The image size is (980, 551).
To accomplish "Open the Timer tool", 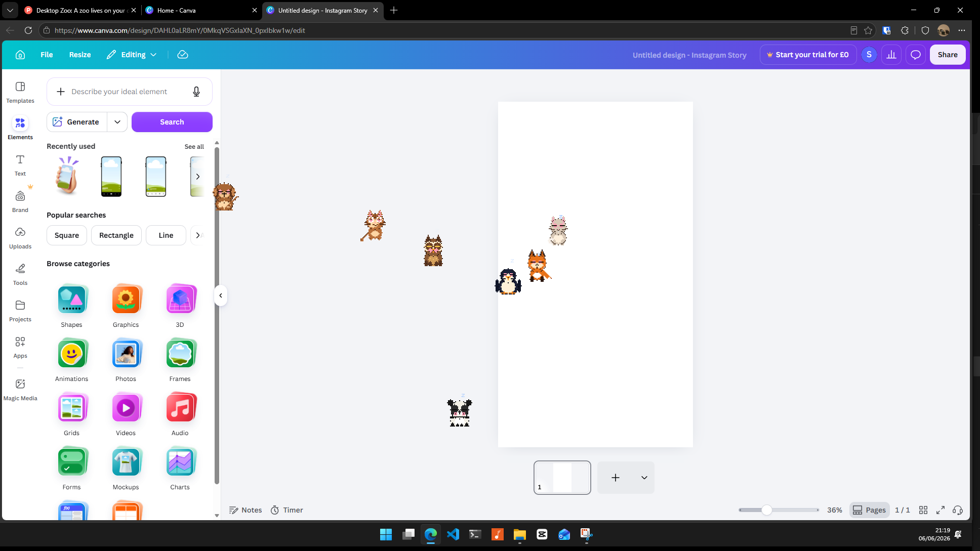I will 287,510.
